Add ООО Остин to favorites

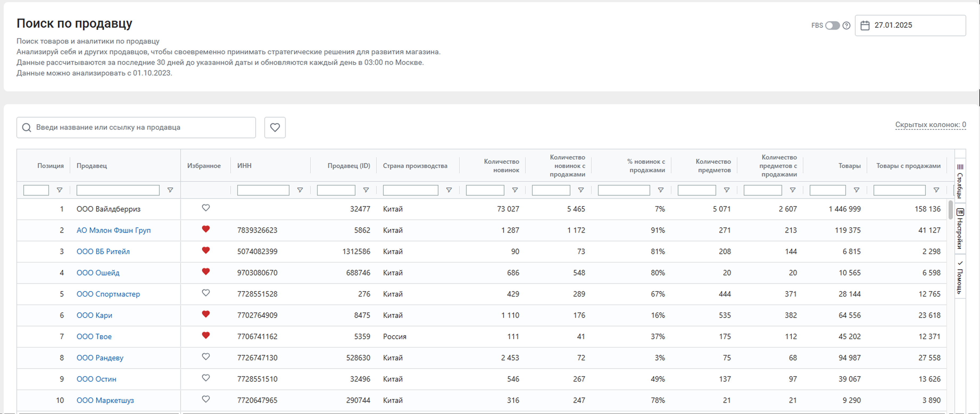tap(206, 378)
